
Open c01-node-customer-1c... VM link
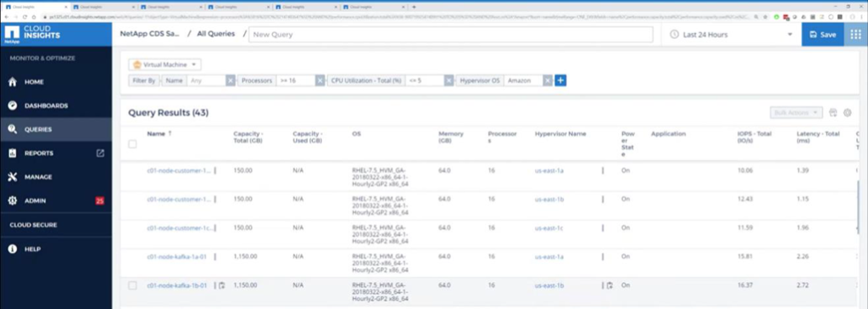pyautogui.click(x=179, y=228)
